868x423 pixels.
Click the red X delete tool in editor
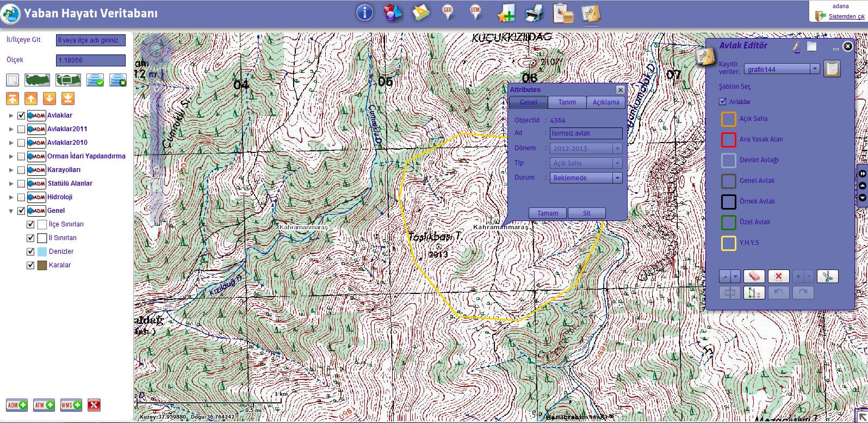778,276
